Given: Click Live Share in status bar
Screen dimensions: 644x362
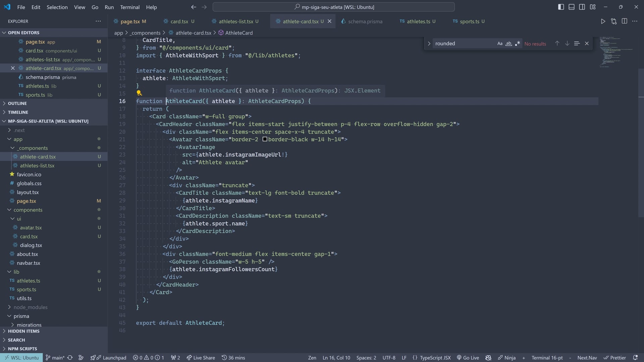Looking at the screenshot, I should point(201,358).
